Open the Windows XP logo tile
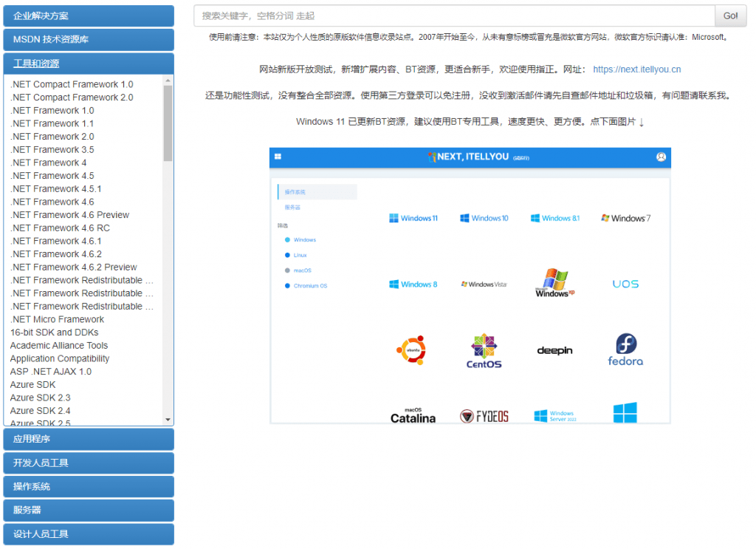Viewport: 756px width, 549px height. pyautogui.click(x=555, y=283)
